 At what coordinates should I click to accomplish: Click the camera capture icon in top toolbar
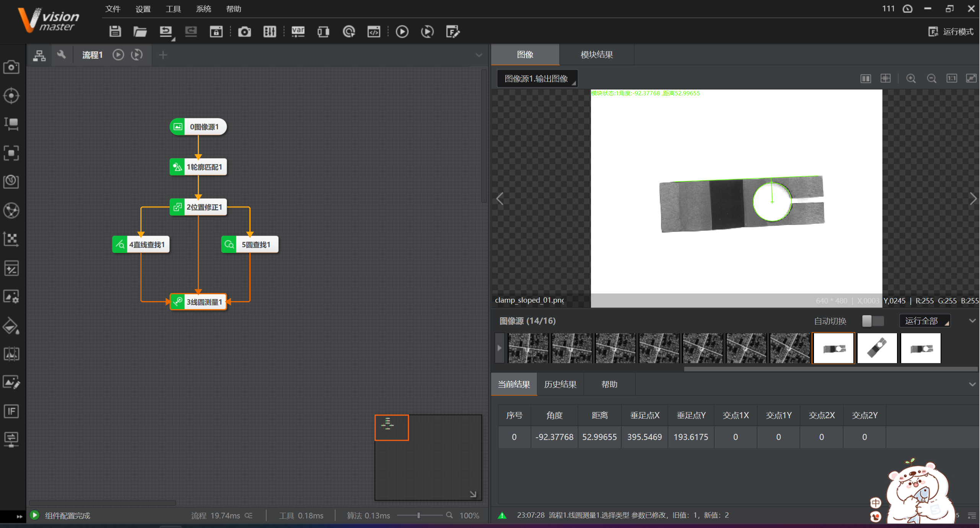coord(244,31)
